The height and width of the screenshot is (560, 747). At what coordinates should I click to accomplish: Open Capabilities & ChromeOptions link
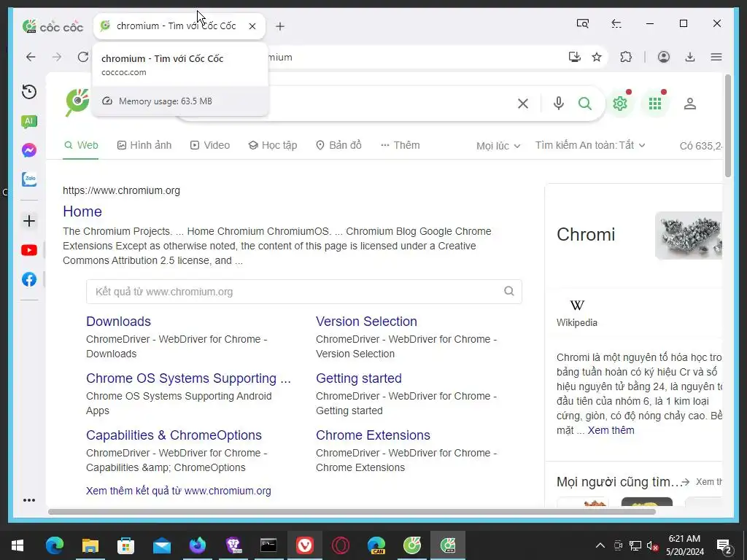(x=174, y=435)
